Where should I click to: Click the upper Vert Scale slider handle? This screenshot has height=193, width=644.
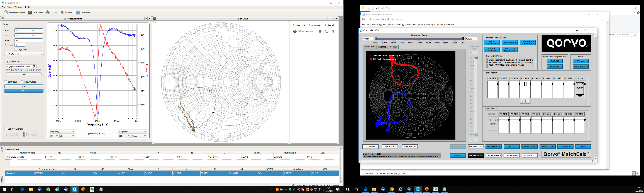point(476,58)
